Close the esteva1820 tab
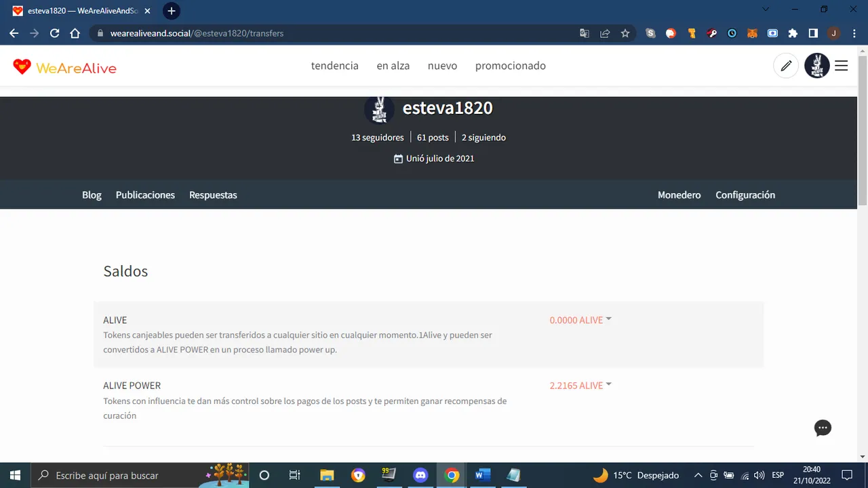The height and width of the screenshot is (488, 868). coord(147,11)
